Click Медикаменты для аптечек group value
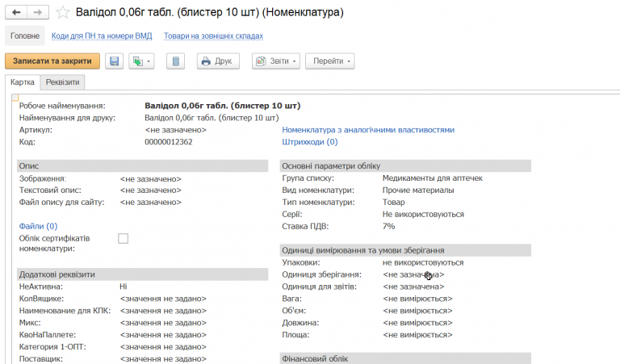This screenshot has height=364, width=620. click(433, 178)
